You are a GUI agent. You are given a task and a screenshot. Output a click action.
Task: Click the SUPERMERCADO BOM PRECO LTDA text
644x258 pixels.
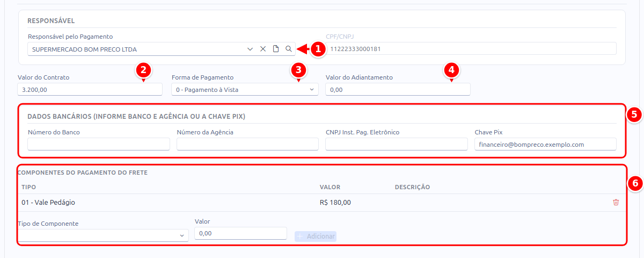(84, 49)
